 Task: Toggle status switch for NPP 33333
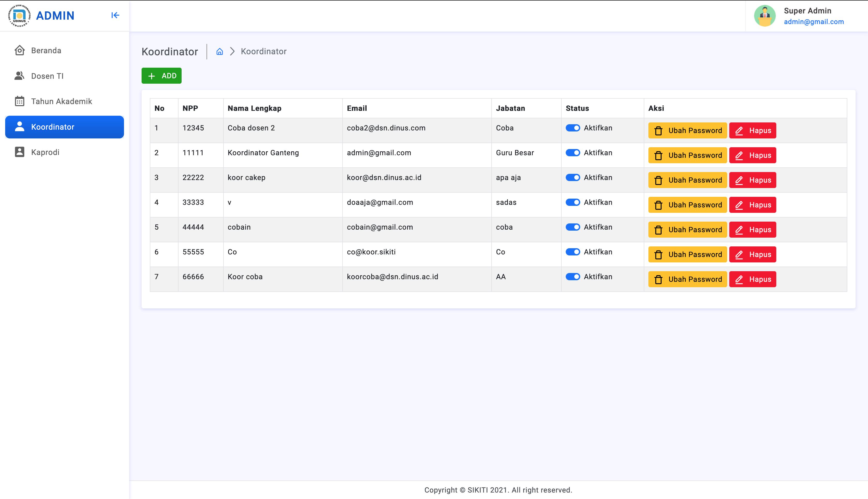click(573, 202)
